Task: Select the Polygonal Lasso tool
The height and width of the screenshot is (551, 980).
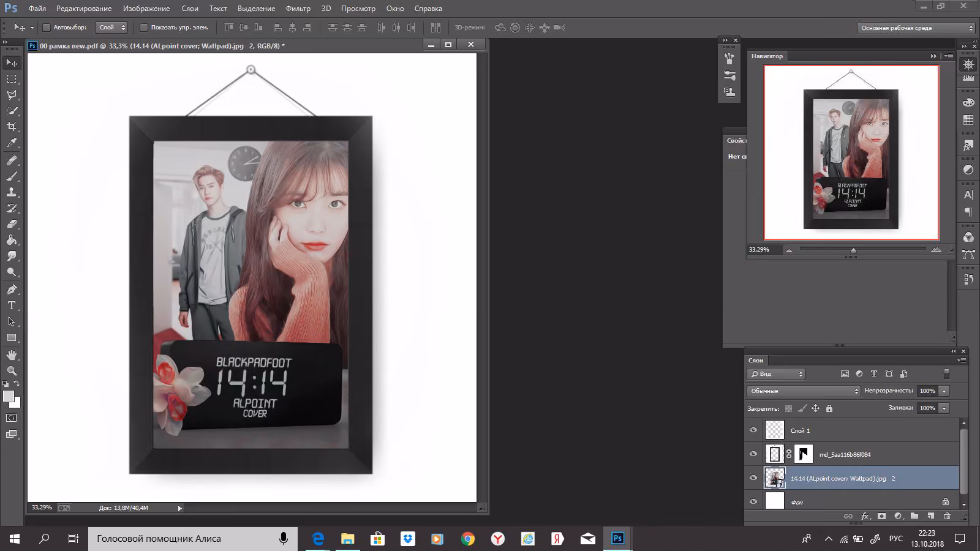Action: (x=12, y=95)
